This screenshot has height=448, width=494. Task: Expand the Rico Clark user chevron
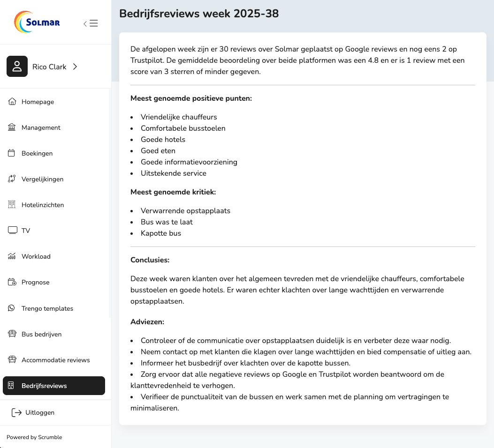[75, 67]
